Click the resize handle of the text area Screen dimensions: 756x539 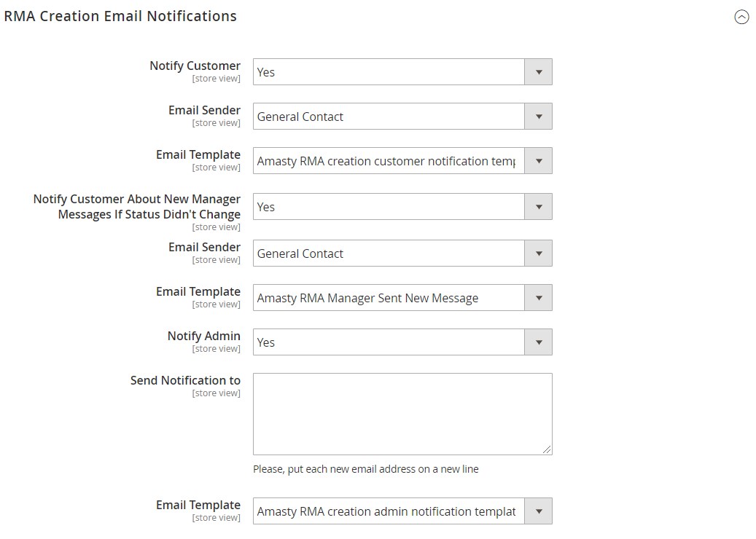coord(547,449)
